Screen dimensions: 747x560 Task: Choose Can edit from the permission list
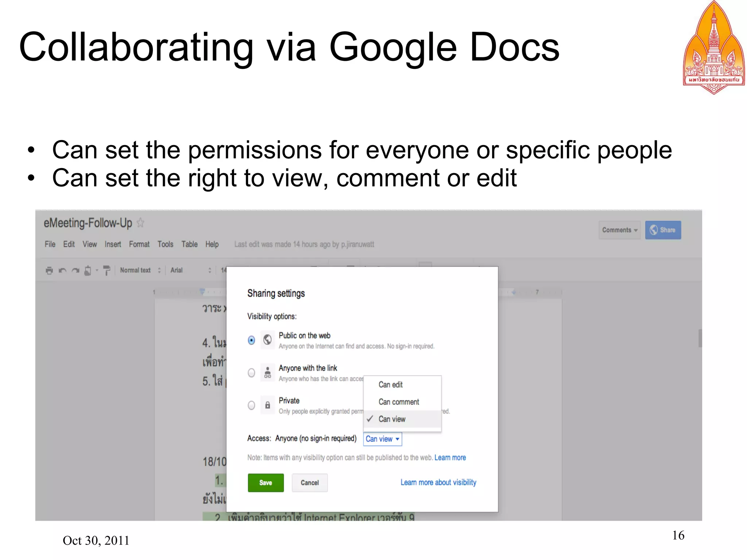click(x=402, y=385)
